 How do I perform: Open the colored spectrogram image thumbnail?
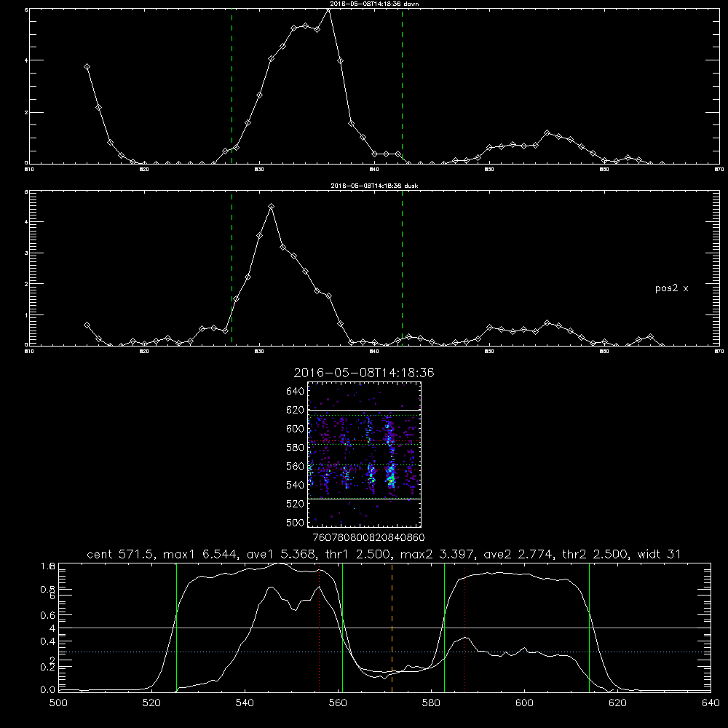tap(365, 454)
